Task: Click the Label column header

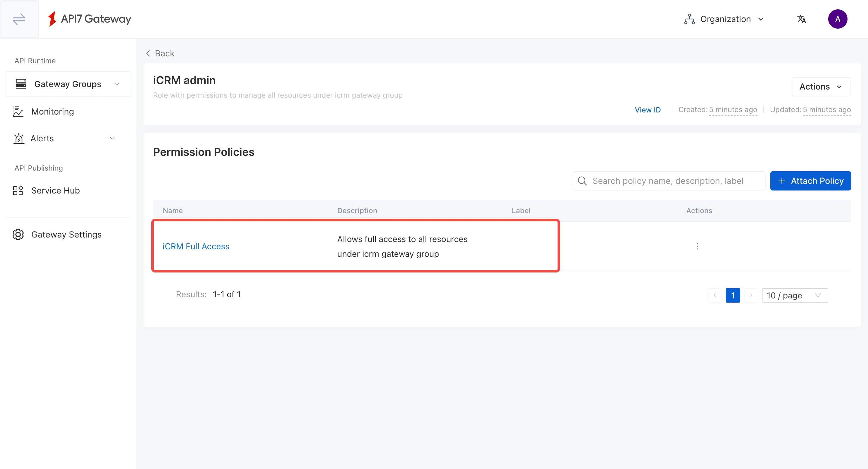Action: click(521, 211)
